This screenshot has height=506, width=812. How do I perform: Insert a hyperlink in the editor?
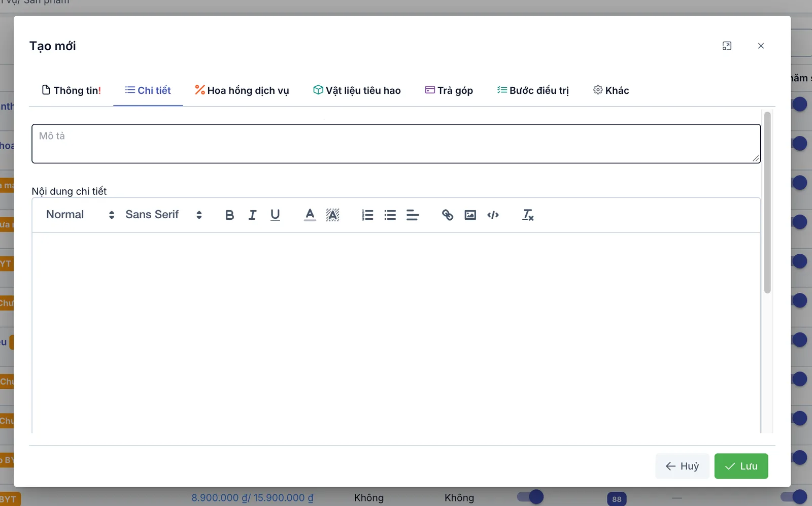[448, 215]
